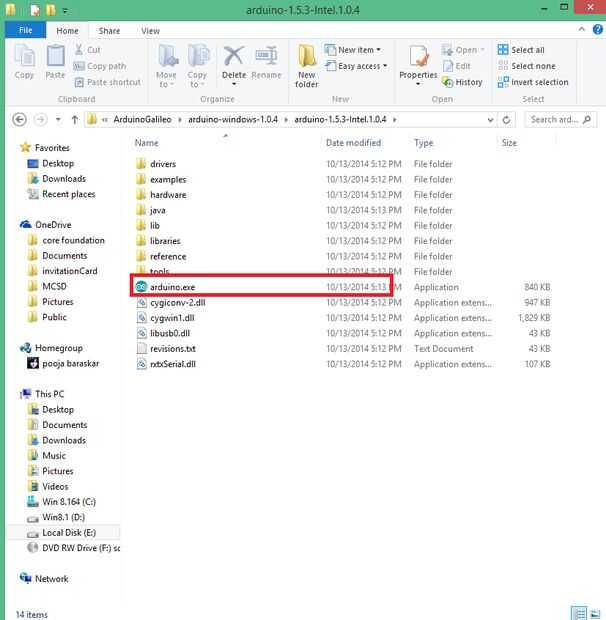
Task: Select the Cut scissors command
Action: [88, 50]
